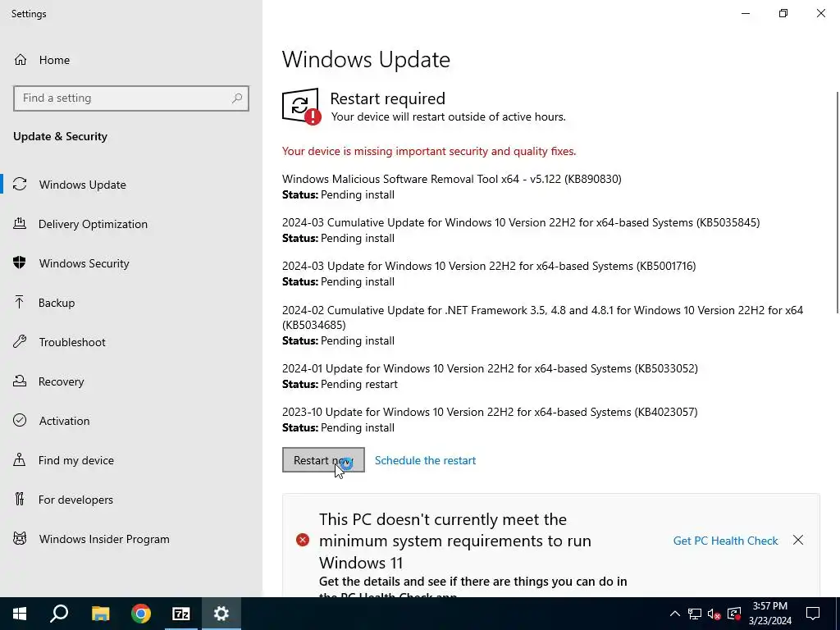Show hidden system tray icons
840x630 pixels.
pyautogui.click(x=675, y=614)
